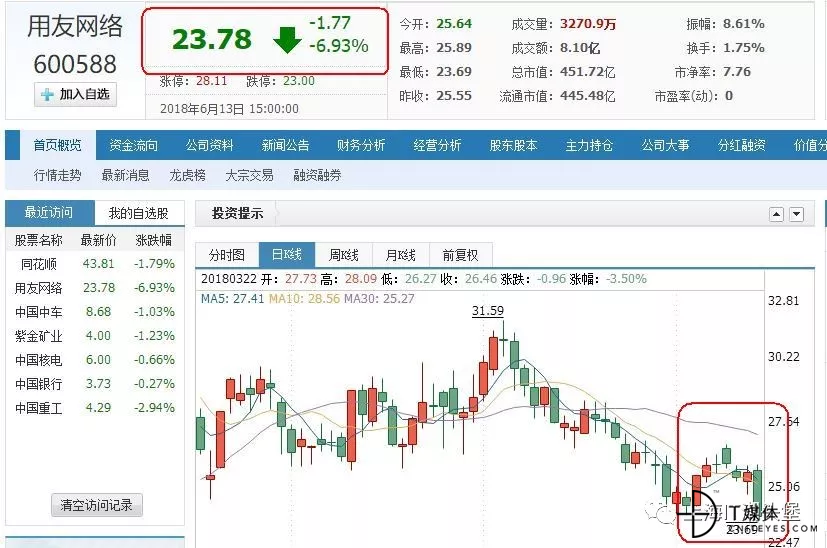Click the 涨跌幅 column header

pyautogui.click(x=154, y=241)
